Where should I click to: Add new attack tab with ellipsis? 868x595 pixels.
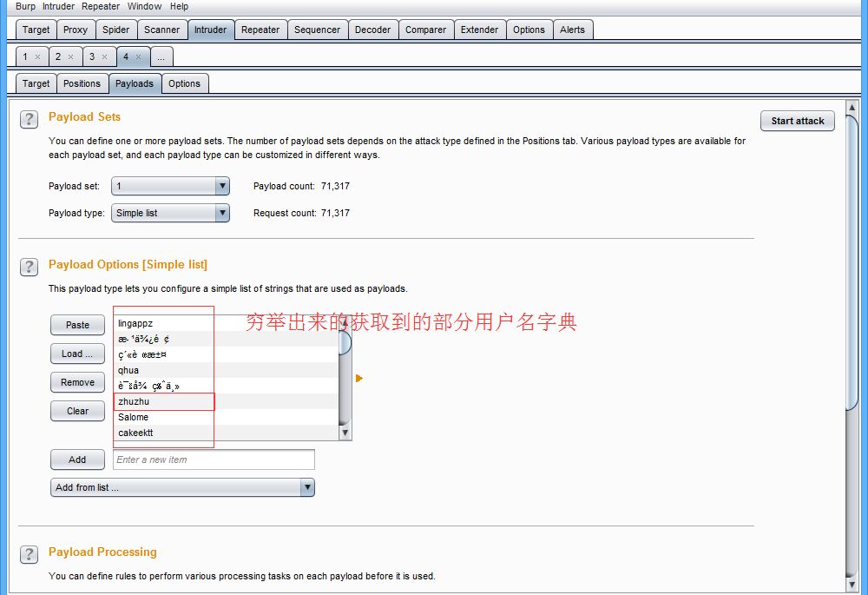coord(161,56)
